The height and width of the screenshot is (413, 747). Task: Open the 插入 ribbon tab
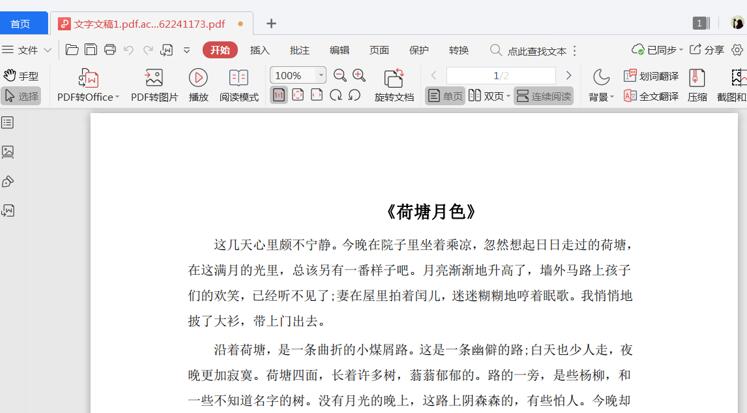pyautogui.click(x=260, y=50)
